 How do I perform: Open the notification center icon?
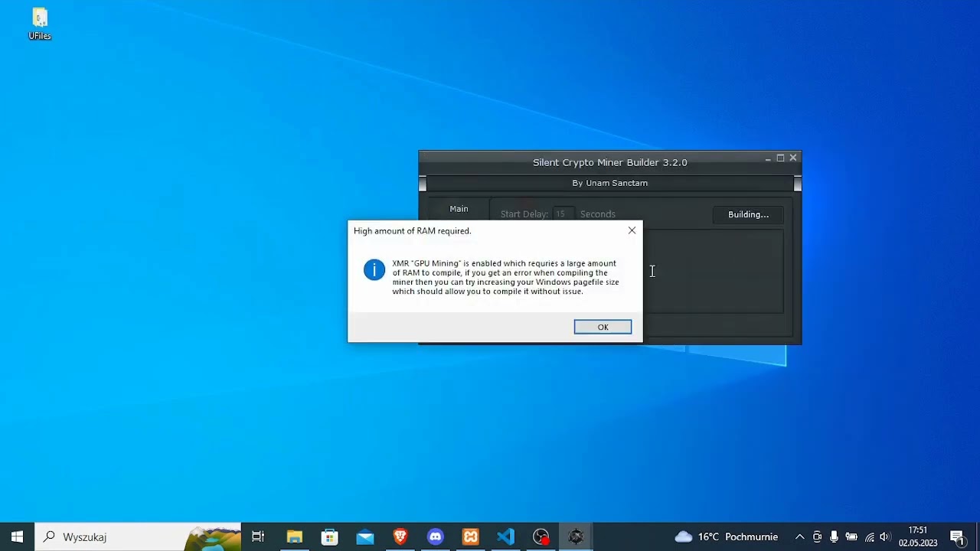957,536
